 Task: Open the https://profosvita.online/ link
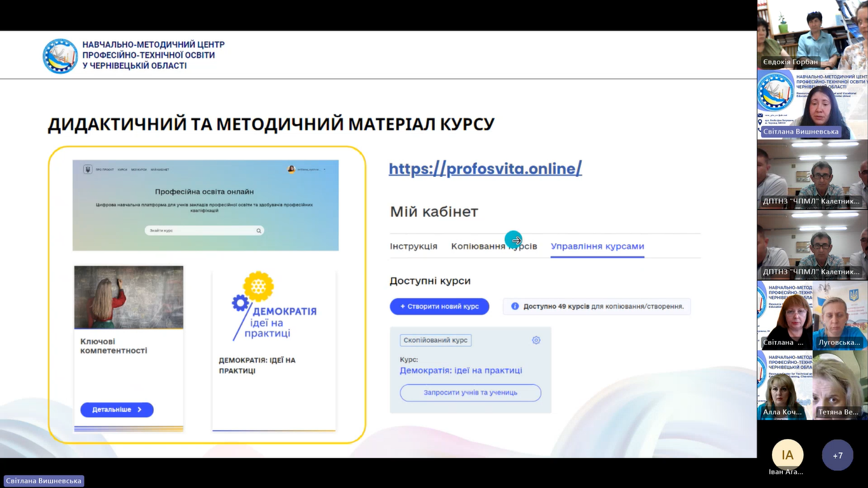485,169
